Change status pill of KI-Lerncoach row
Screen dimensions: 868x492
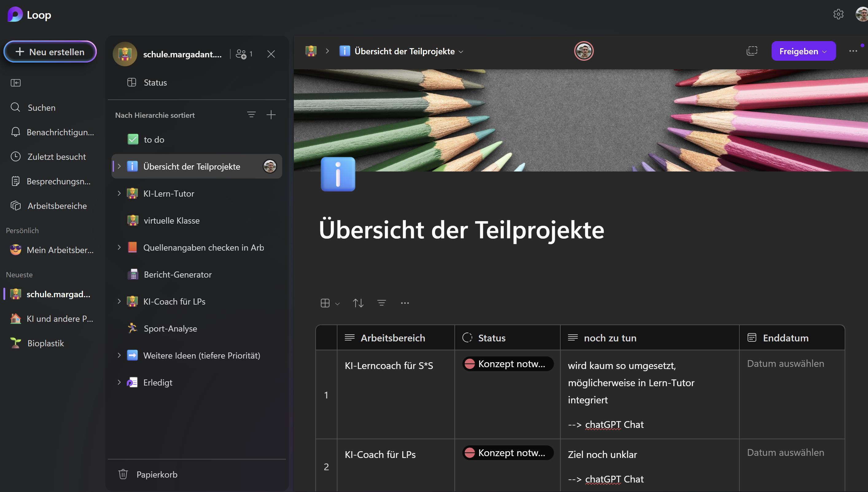click(x=507, y=364)
